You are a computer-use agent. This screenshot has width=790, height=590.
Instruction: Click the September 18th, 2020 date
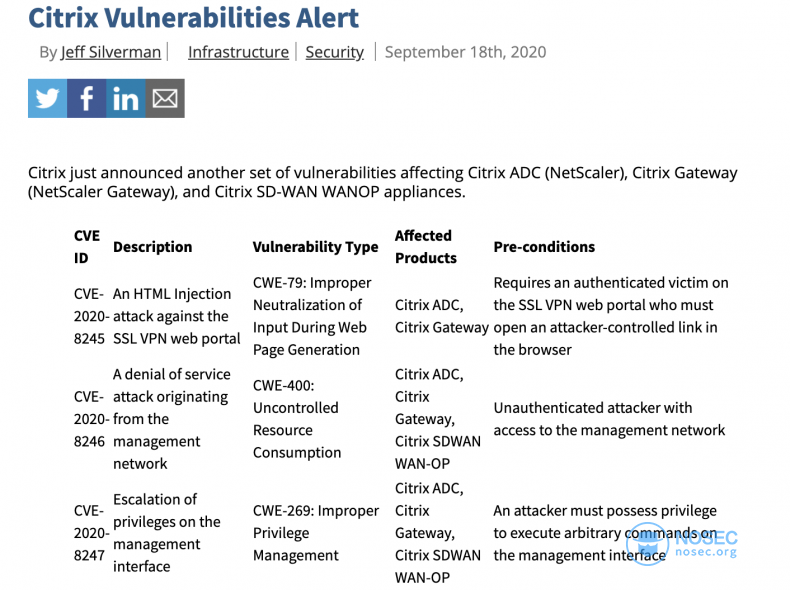tap(466, 52)
